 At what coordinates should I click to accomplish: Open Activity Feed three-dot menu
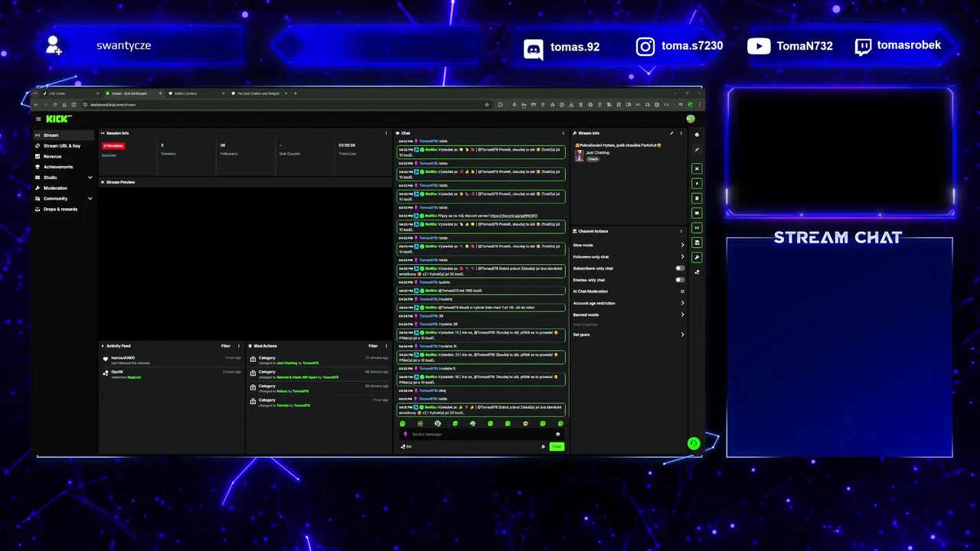coord(240,346)
